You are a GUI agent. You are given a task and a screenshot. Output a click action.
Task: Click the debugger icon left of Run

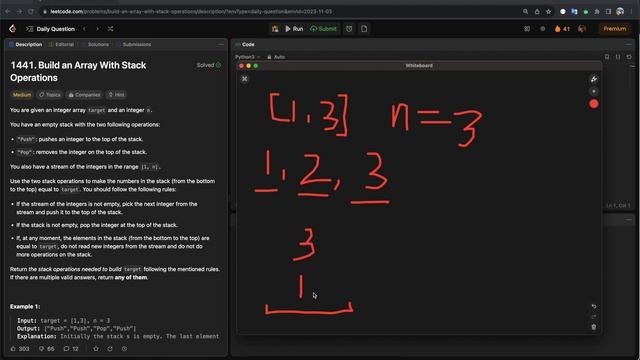point(275,29)
